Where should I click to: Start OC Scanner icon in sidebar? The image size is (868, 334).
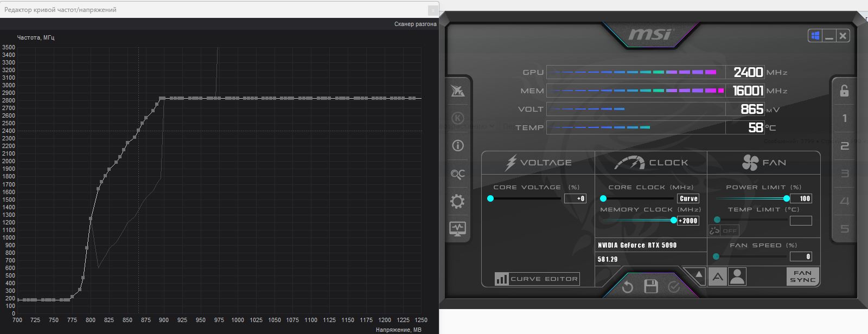pyautogui.click(x=458, y=174)
